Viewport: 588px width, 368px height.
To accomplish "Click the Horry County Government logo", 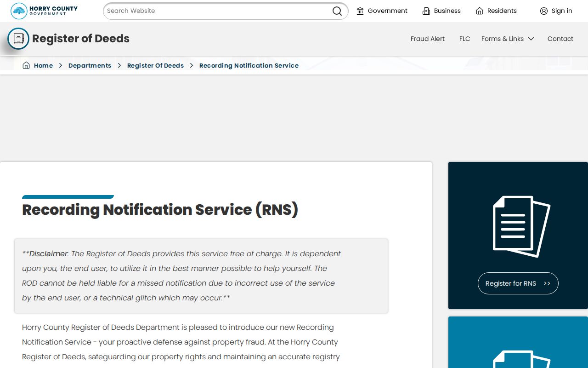I will click(x=44, y=11).
